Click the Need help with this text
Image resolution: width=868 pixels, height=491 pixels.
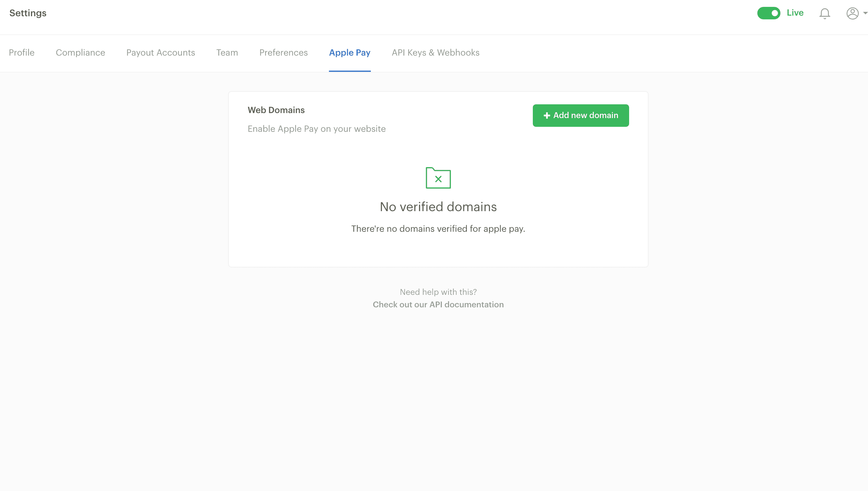pos(438,292)
